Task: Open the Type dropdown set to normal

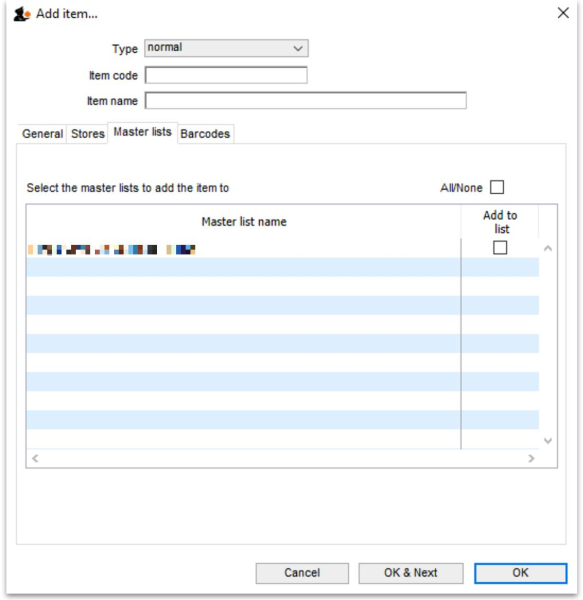Action: [x=226, y=48]
